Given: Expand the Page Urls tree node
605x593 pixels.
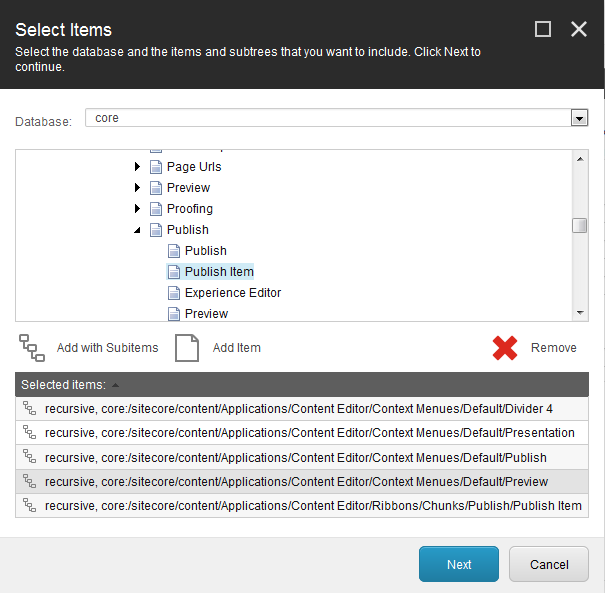Looking at the screenshot, I should click(x=138, y=167).
